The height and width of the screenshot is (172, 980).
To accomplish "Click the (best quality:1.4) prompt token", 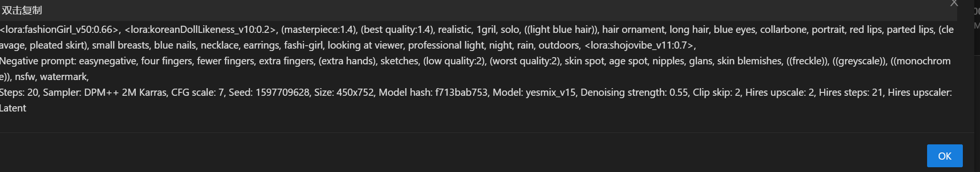I will coord(397,30).
